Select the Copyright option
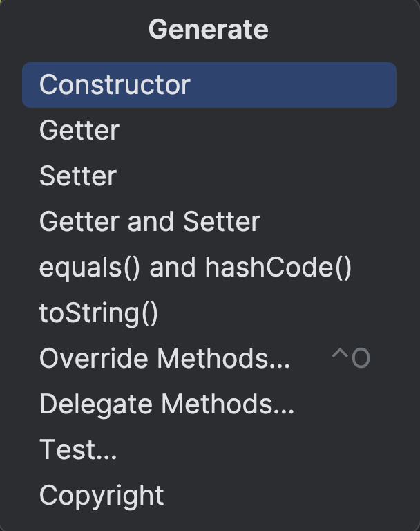420x531 pixels. pos(102,496)
